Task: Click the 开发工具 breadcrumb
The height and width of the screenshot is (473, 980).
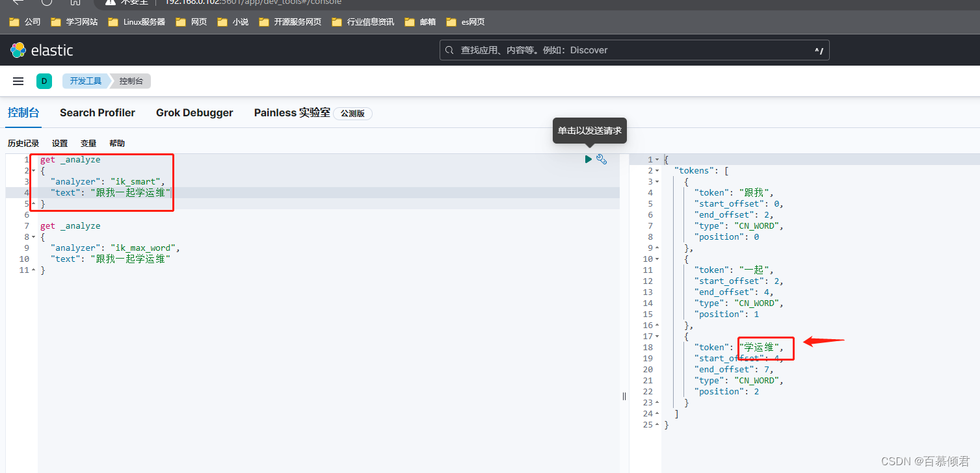Action: [86, 81]
